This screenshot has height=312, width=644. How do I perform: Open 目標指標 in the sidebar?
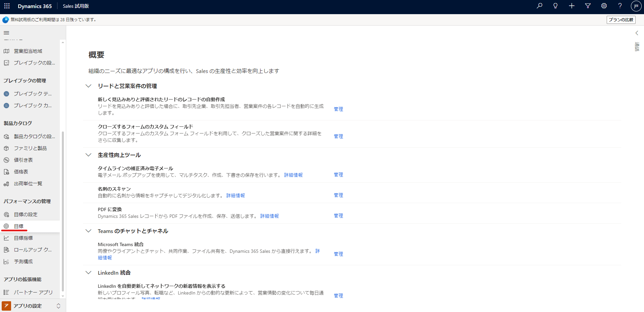click(24, 238)
